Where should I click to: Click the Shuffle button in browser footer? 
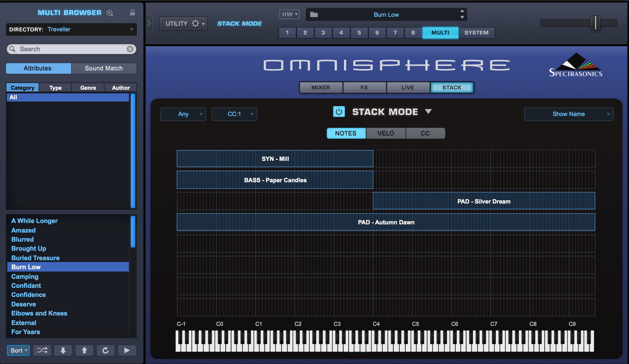pyautogui.click(x=42, y=350)
